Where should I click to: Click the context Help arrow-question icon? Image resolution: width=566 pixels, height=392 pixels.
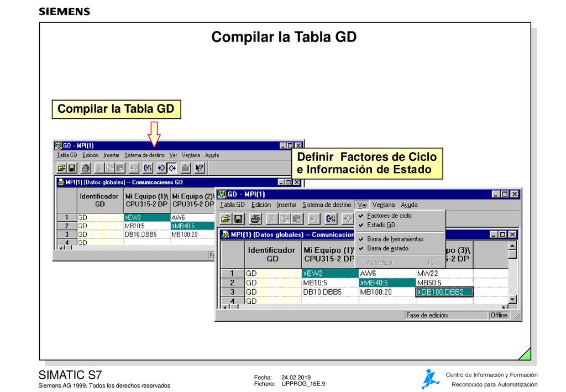click(199, 168)
